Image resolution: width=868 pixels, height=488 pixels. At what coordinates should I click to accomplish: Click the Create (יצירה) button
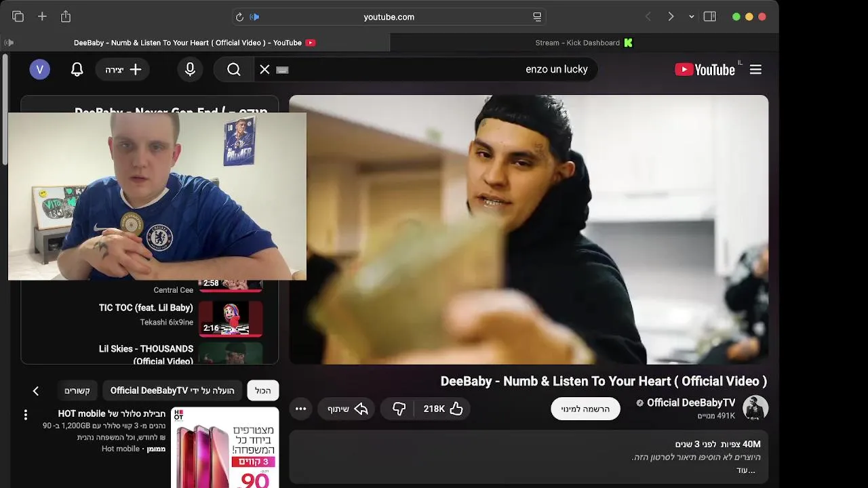pos(123,69)
